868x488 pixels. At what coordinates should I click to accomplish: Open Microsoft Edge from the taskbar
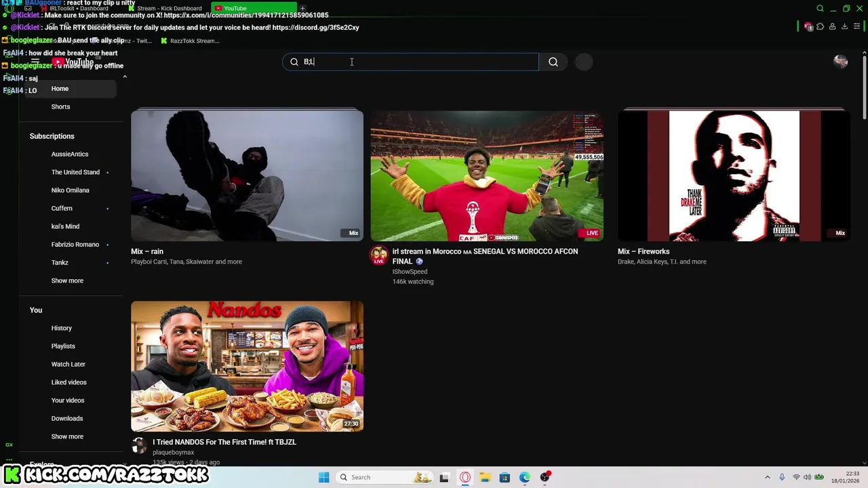(x=525, y=477)
